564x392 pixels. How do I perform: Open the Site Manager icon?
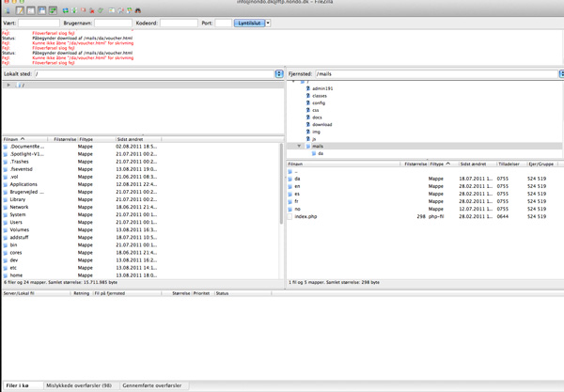coord(8,10)
